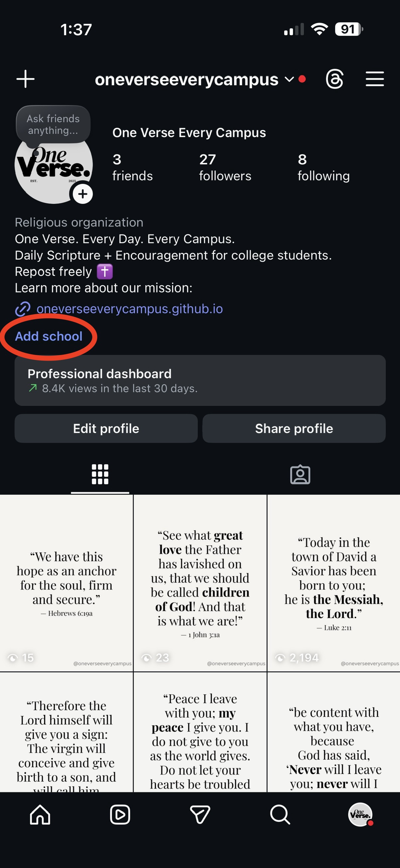Open the Search magnifier icon

pos(280,815)
